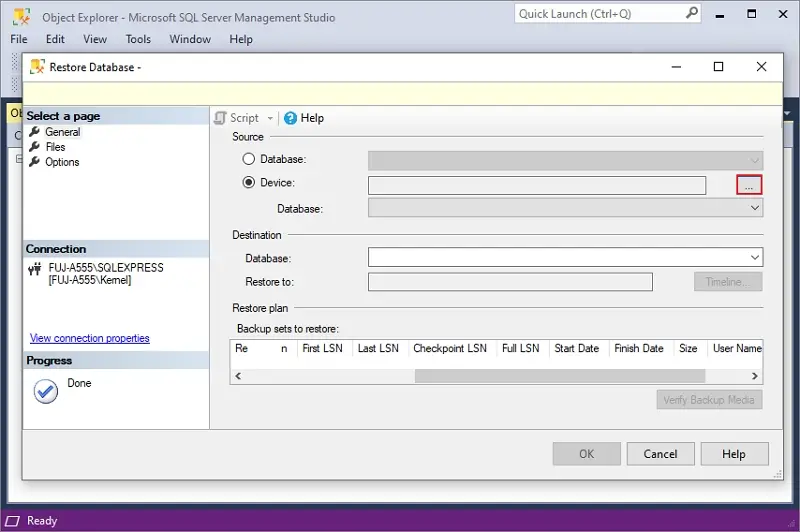The height and width of the screenshot is (532, 800).
Task: Click the FUJ-A555\SQLEXPRESS connection text
Action: click(106, 268)
